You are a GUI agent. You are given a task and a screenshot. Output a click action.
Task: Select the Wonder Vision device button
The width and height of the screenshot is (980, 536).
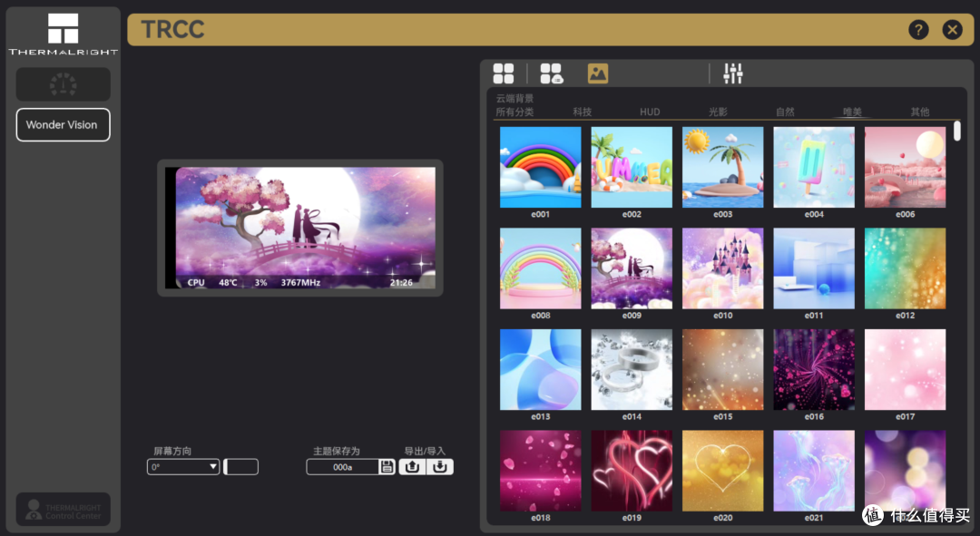click(64, 125)
